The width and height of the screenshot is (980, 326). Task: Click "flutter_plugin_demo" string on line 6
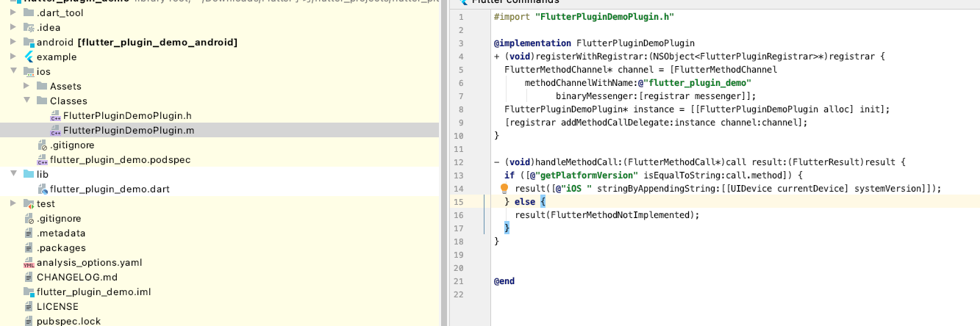pyautogui.click(x=697, y=82)
